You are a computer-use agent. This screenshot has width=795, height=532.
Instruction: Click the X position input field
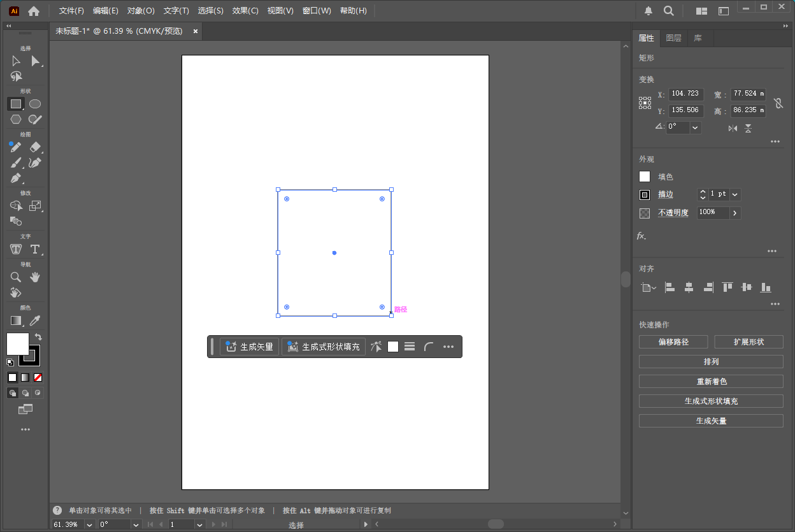click(686, 94)
